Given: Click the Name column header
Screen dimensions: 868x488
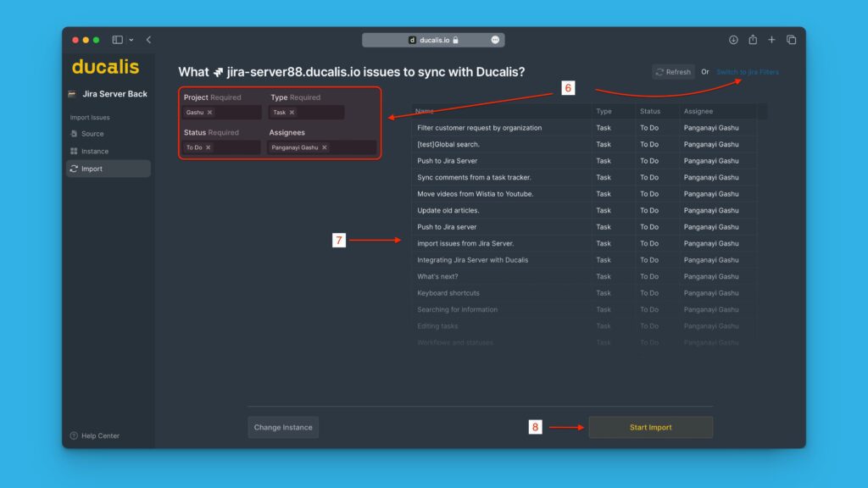Looking at the screenshot, I should (x=425, y=111).
